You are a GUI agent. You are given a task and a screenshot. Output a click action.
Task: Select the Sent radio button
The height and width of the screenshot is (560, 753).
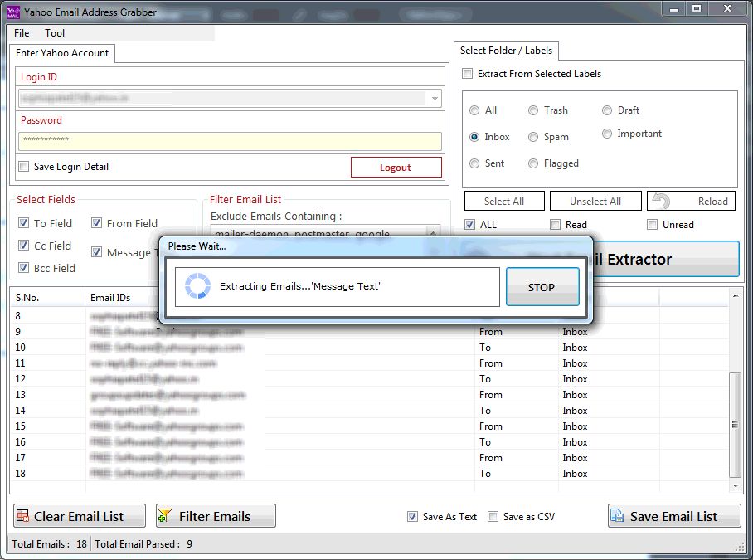click(474, 163)
